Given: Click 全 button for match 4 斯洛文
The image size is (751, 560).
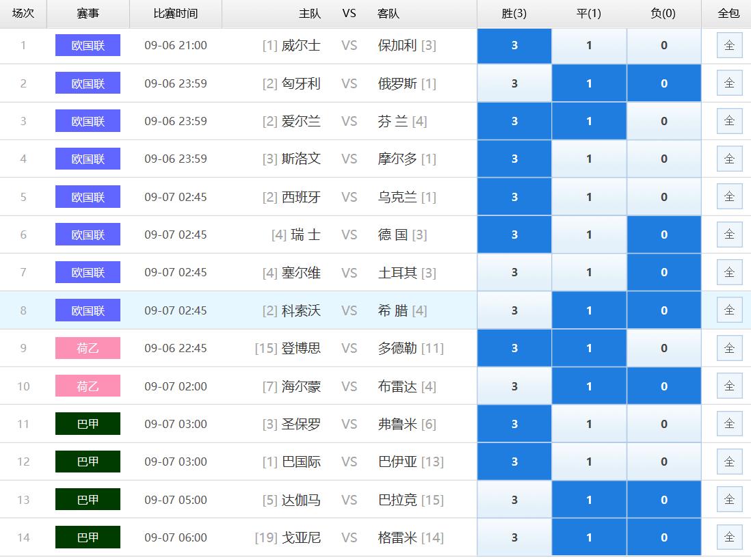Looking at the screenshot, I should 729,159.
